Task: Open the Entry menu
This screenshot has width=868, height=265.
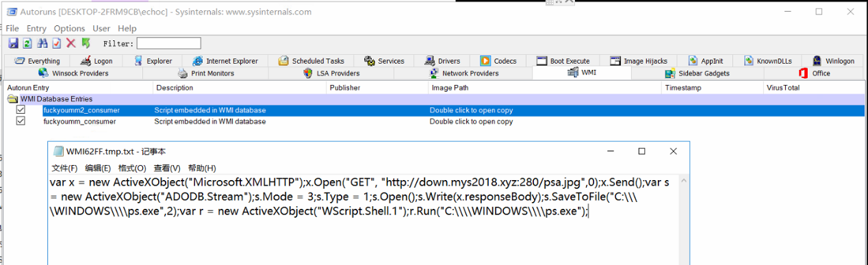Action: 36,28
